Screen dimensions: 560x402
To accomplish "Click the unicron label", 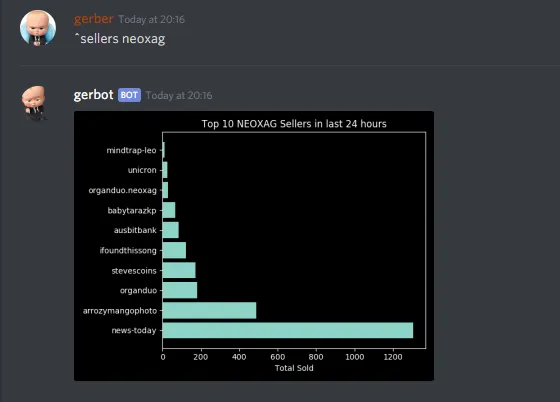I will [x=142, y=170].
